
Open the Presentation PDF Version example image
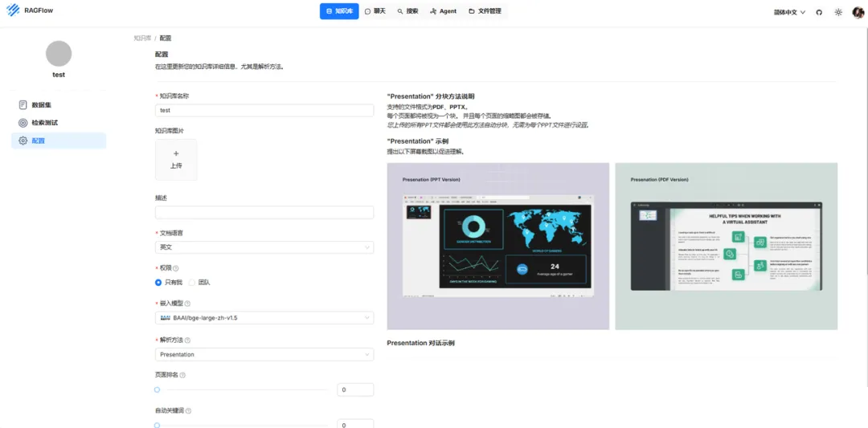727,246
